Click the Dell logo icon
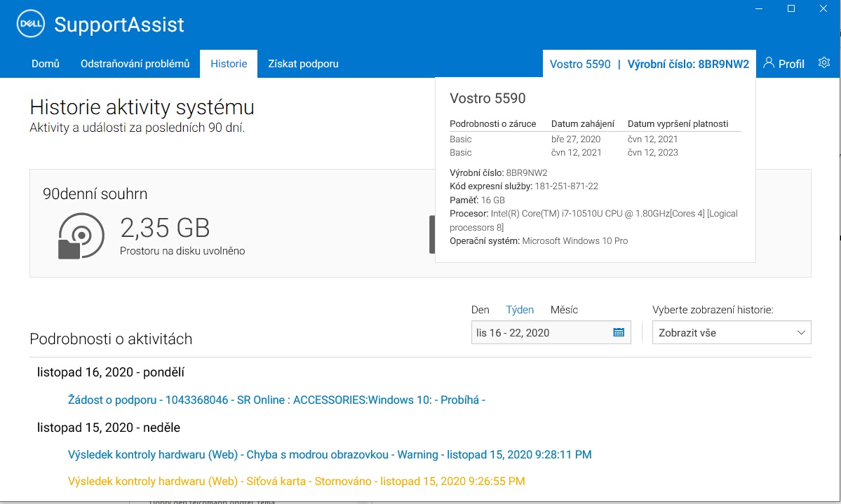The width and height of the screenshot is (841, 504). (x=30, y=25)
